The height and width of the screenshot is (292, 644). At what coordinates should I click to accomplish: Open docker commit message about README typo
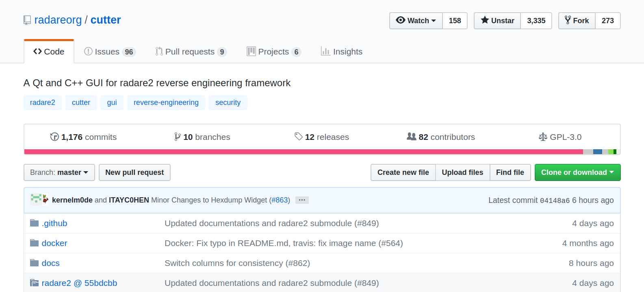[284, 243]
